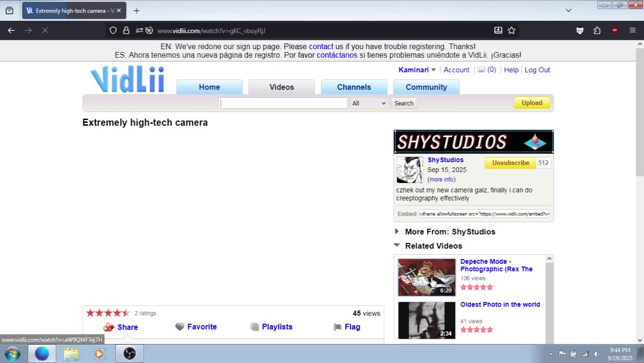Image resolution: width=644 pixels, height=363 pixels.
Task: Focus the VidLii search input field
Action: (283, 103)
